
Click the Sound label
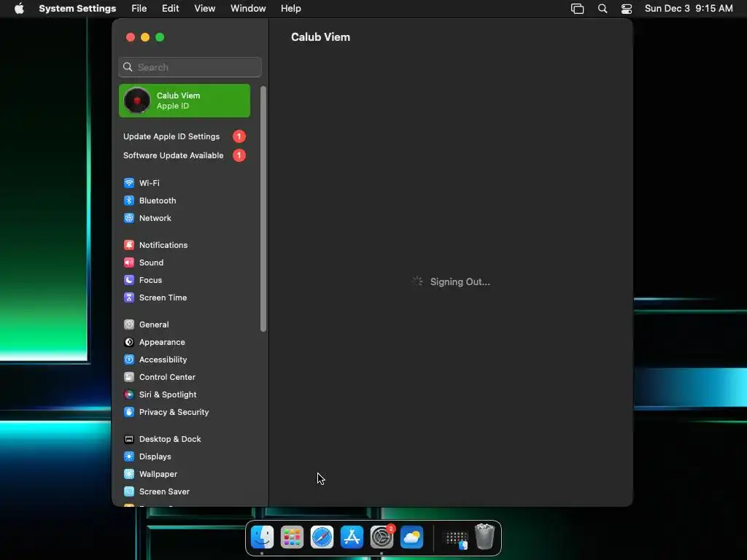(x=152, y=262)
